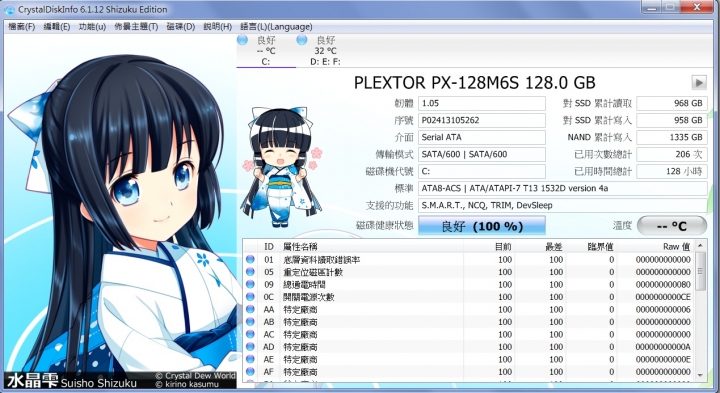Viewport: 720px width, 393px height.
Task: Click status icon of attribute AA
Action: click(x=250, y=309)
